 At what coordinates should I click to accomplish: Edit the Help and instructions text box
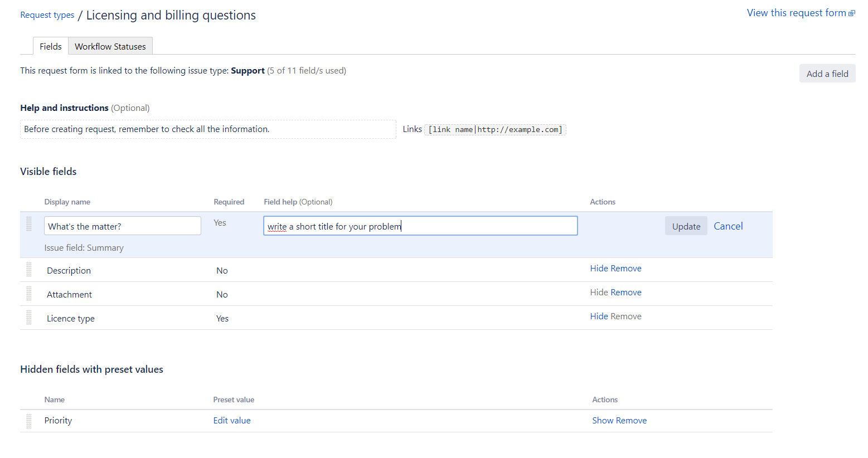point(208,129)
